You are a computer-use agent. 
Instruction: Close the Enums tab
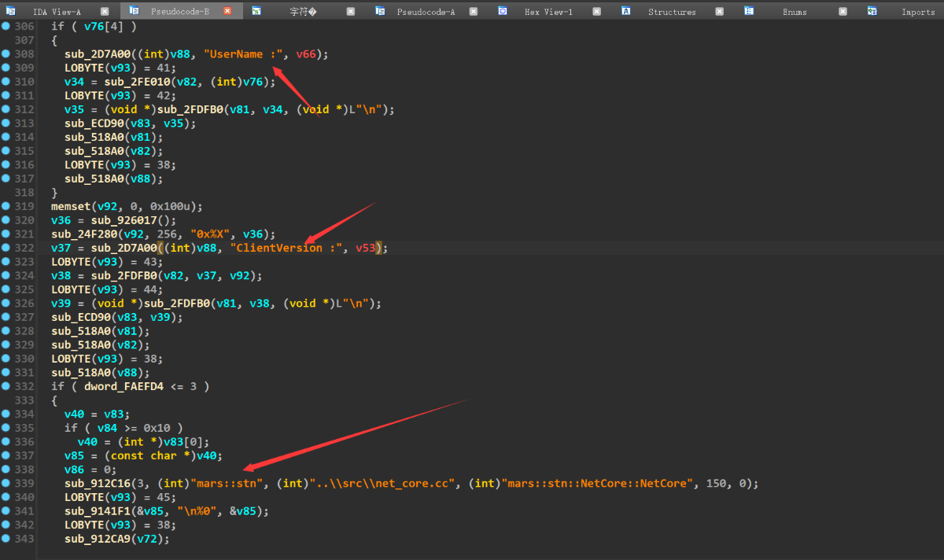[843, 11]
